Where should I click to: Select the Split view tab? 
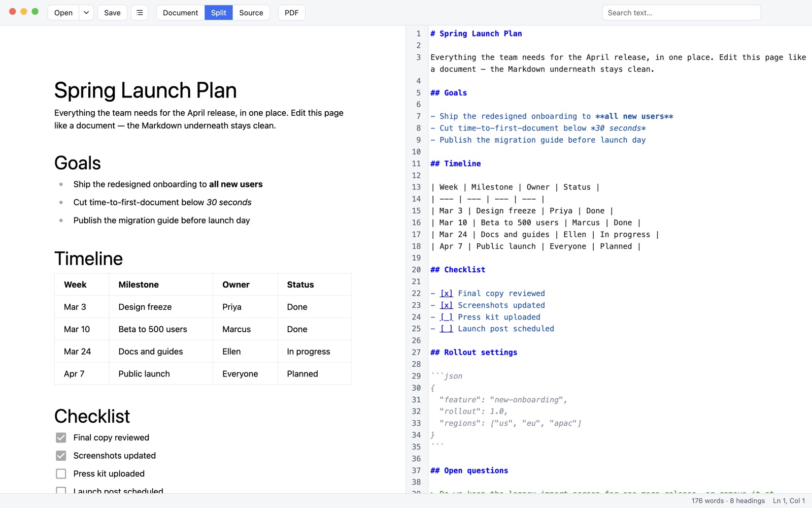219,13
